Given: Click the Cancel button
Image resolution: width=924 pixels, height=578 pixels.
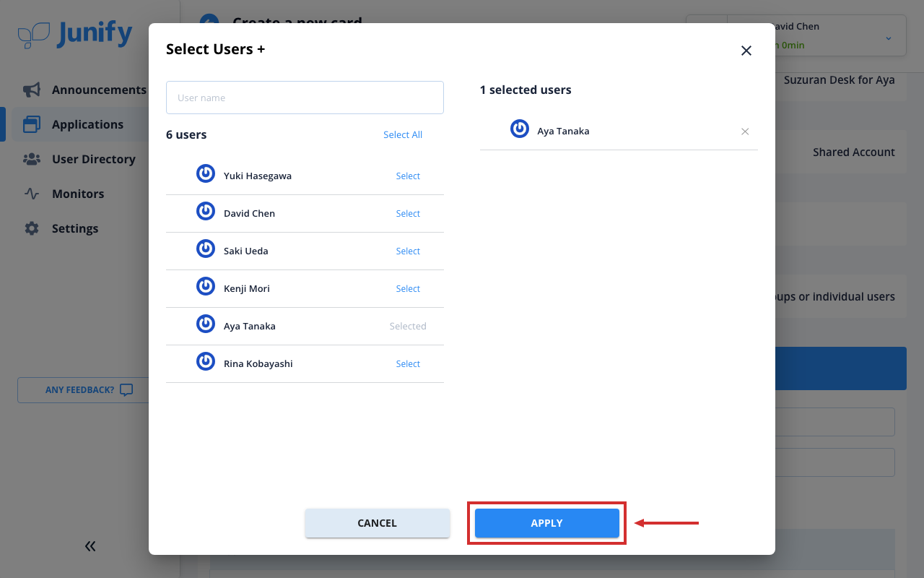Looking at the screenshot, I should click(x=378, y=523).
